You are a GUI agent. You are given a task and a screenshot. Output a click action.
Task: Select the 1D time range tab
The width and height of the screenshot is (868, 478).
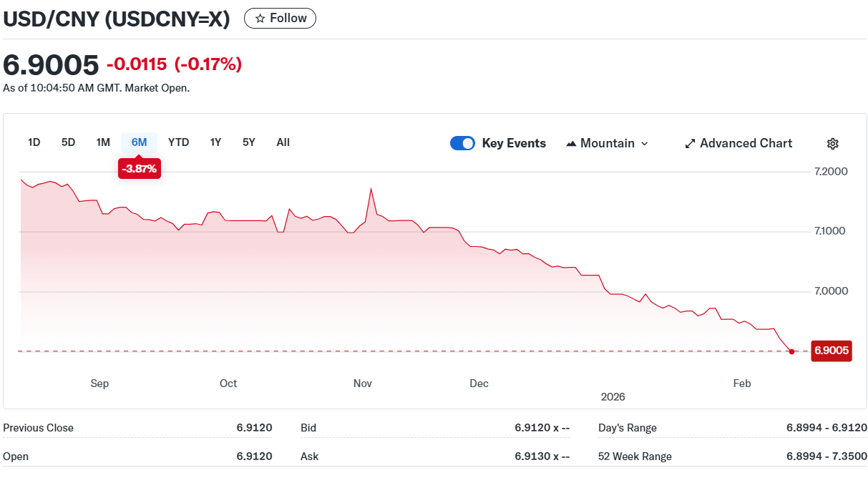[x=34, y=142]
